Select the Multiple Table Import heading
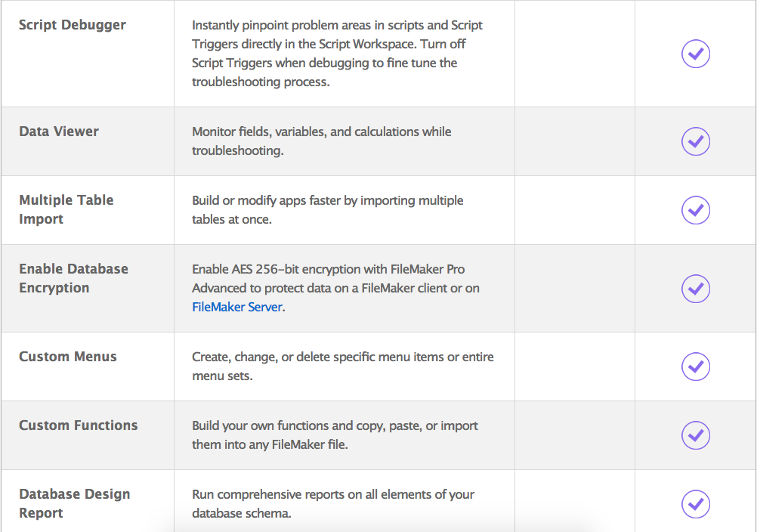This screenshot has width=757, height=532. point(66,209)
